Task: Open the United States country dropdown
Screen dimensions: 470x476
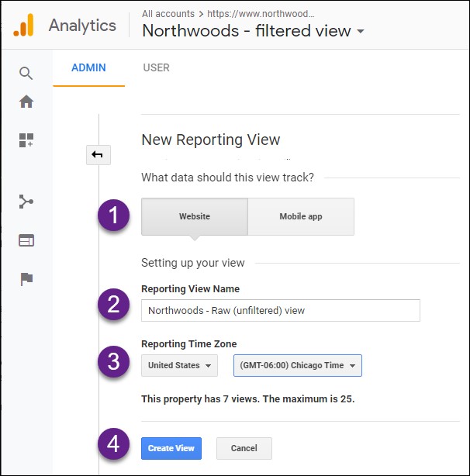Action: [179, 365]
